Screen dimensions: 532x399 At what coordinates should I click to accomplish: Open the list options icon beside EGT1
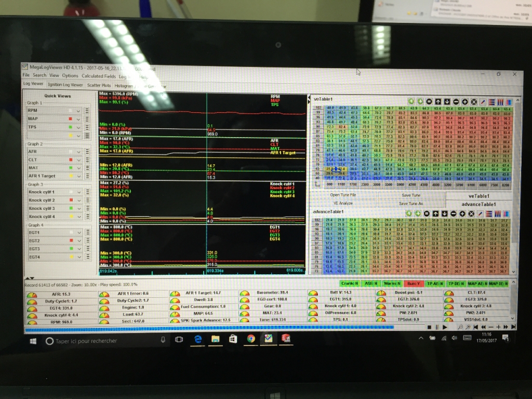pyautogui.click(x=87, y=232)
